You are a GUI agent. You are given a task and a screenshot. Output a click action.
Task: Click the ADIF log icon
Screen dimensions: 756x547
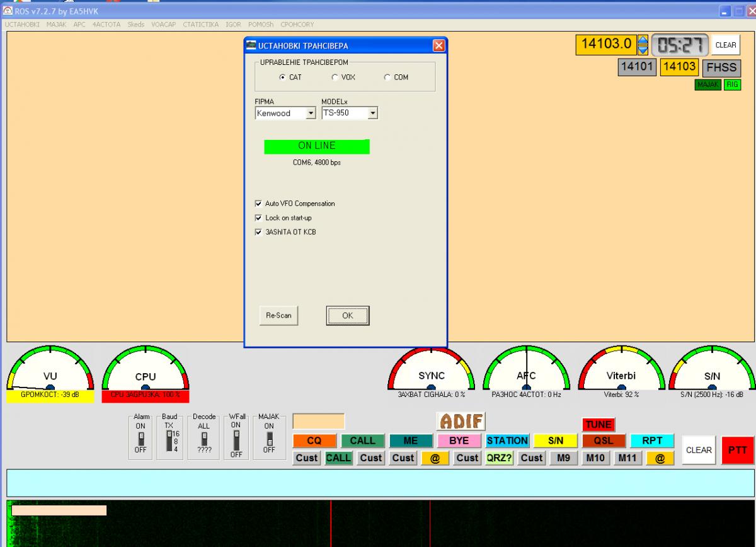point(461,421)
